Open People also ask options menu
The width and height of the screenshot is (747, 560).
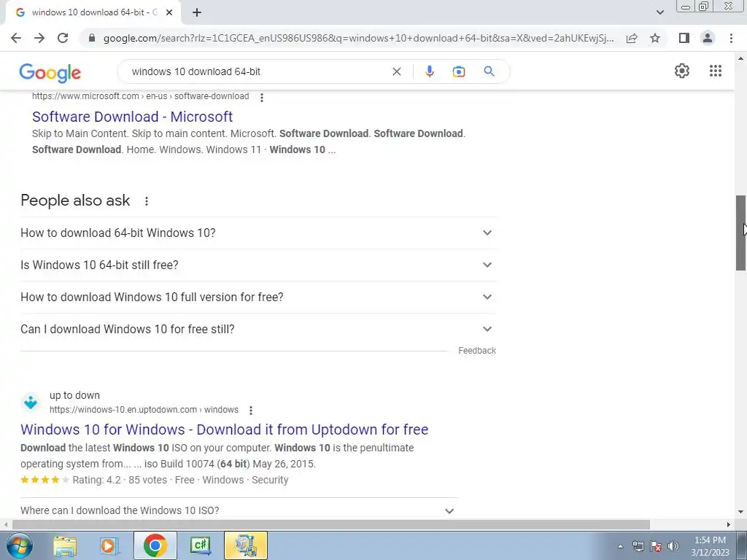146,201
